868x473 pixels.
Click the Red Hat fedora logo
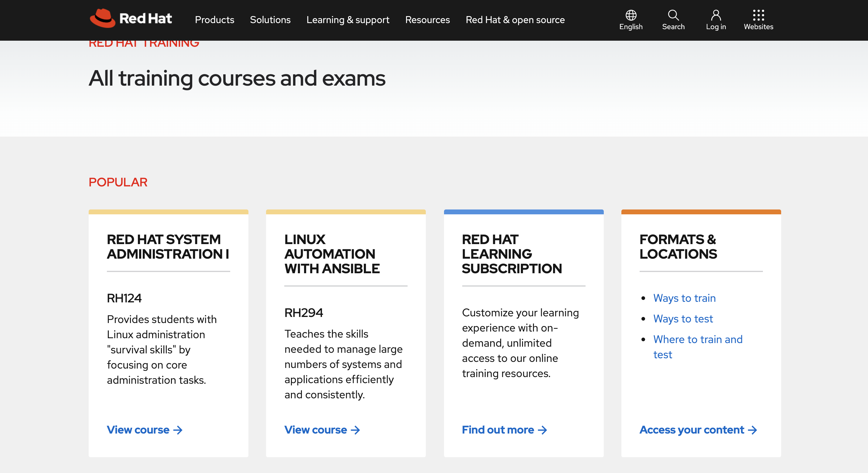102,18
